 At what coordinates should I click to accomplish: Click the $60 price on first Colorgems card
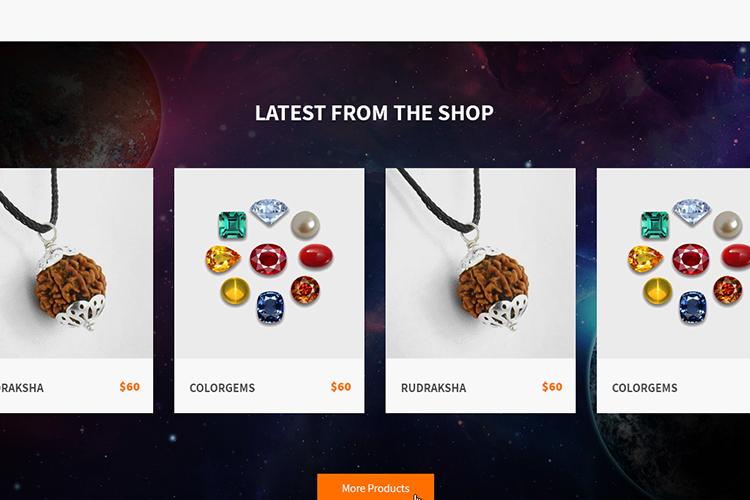point(341,387)
